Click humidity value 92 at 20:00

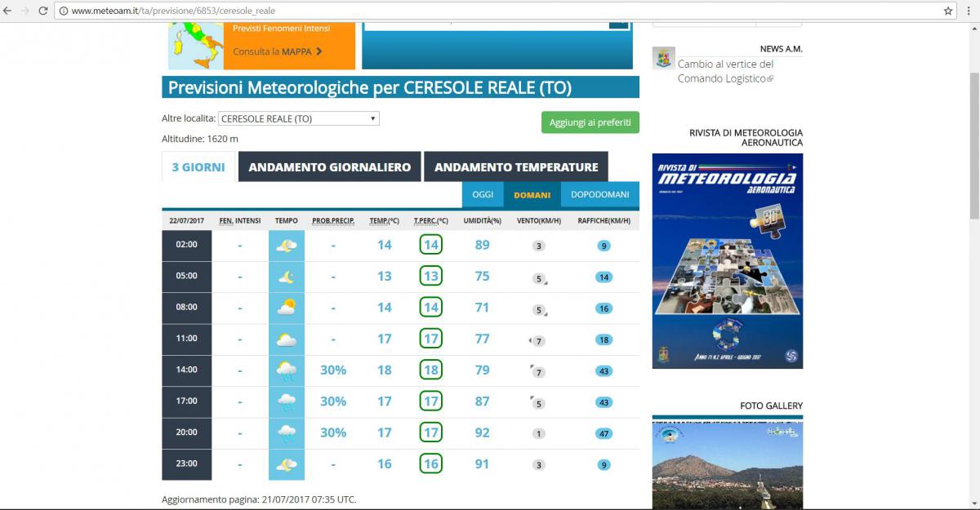(x=482, y=433)
